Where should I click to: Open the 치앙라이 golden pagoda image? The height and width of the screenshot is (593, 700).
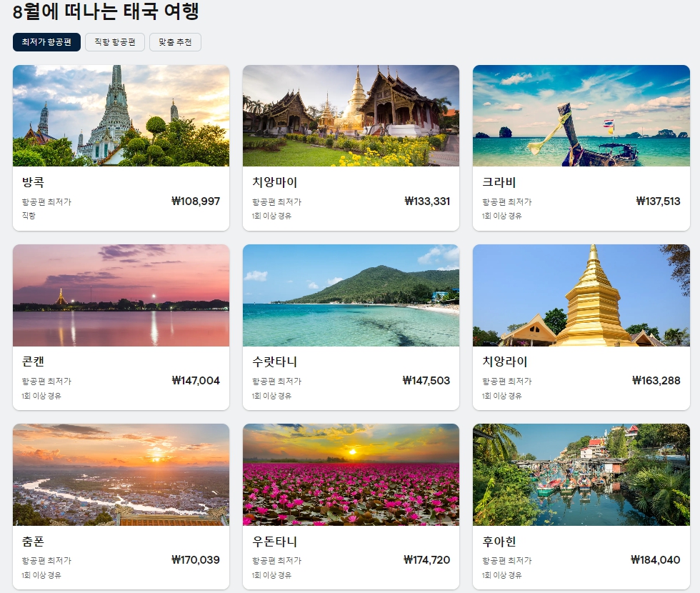click(581, 295)
